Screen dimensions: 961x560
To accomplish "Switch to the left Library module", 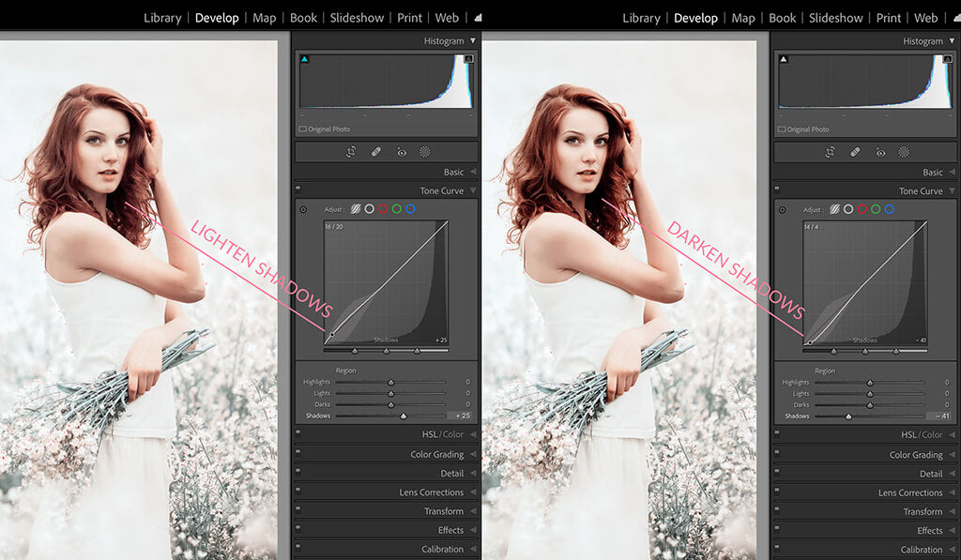I will (x=162, y=18).
